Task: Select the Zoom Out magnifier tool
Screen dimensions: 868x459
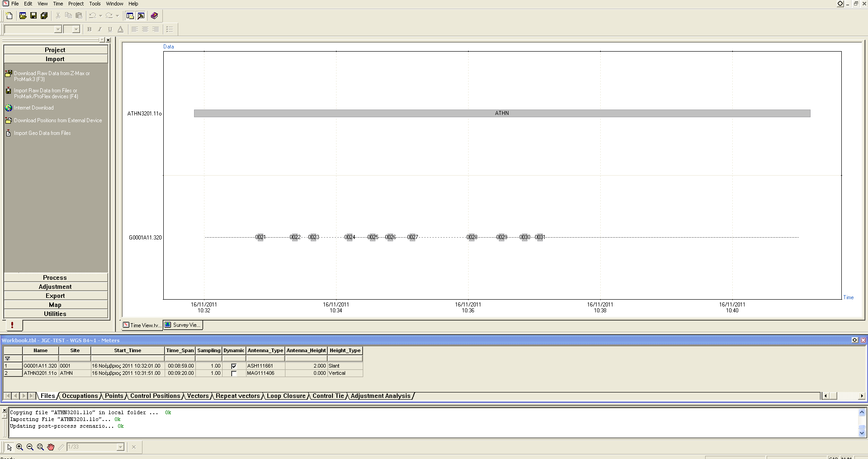Action: pos(30,447)
